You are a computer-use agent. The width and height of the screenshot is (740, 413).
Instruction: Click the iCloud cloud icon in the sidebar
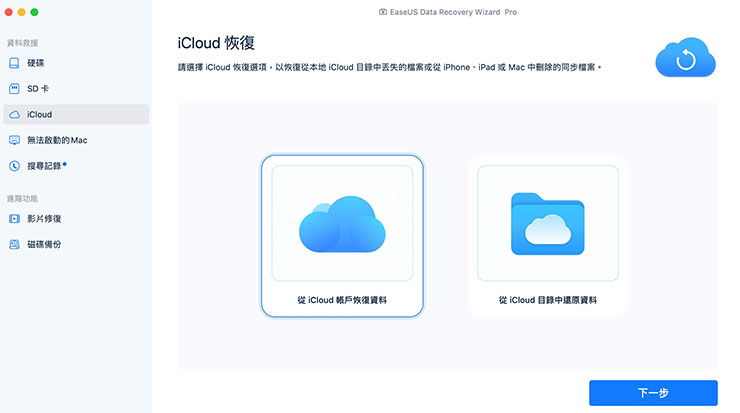coord(14,115)
